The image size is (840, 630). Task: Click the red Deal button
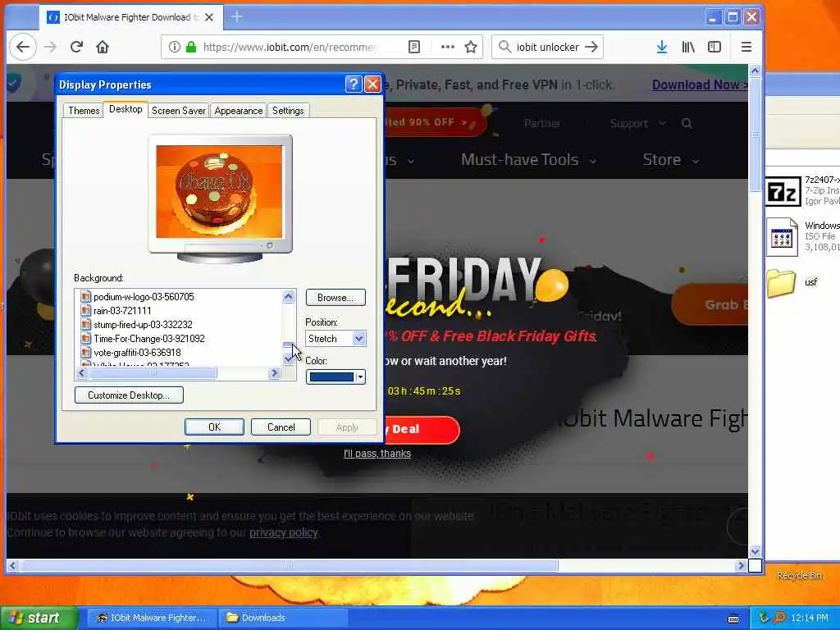(422, 430)
